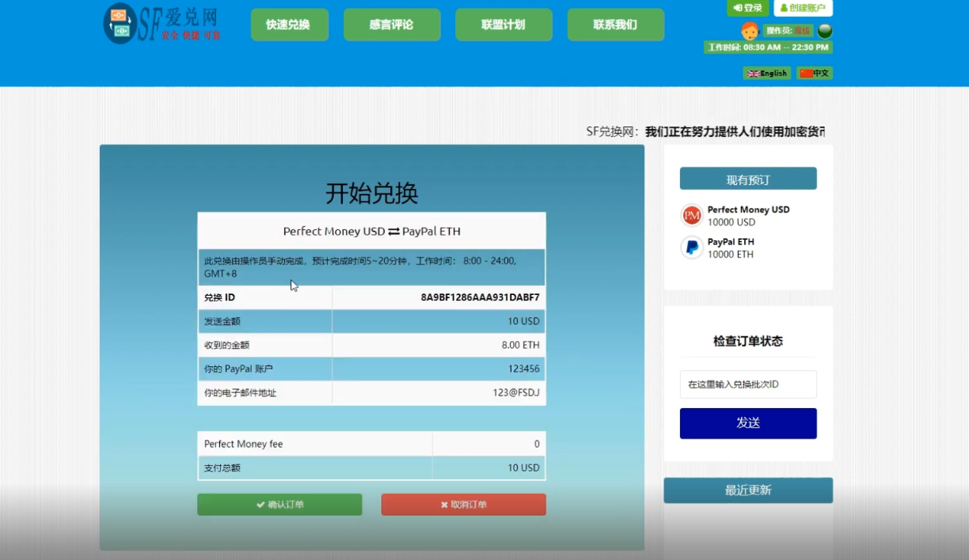Switch language with the English flag button
969x560 pixels.
pos(766,73)
